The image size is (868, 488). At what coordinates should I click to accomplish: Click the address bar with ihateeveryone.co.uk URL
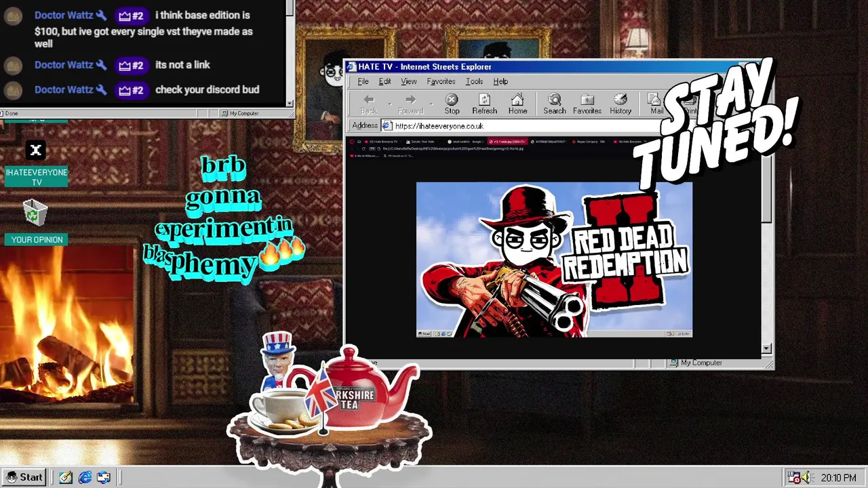pyautogui.click(x=522, y=126)
